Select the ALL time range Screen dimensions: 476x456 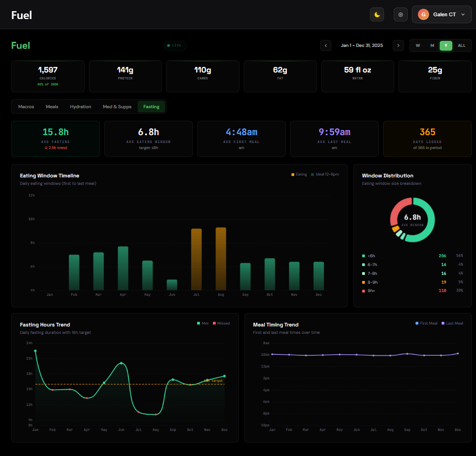pyautogui.click(x=462, y=46)
